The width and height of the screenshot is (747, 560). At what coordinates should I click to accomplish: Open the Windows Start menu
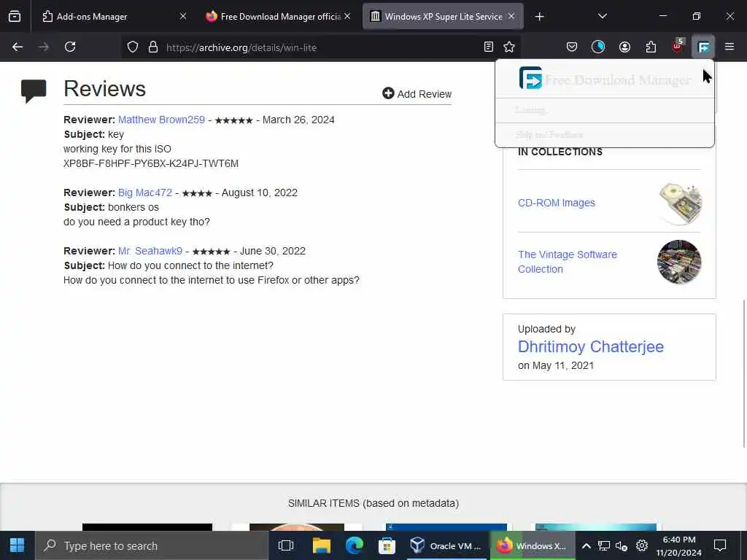[x=18, y=545]
